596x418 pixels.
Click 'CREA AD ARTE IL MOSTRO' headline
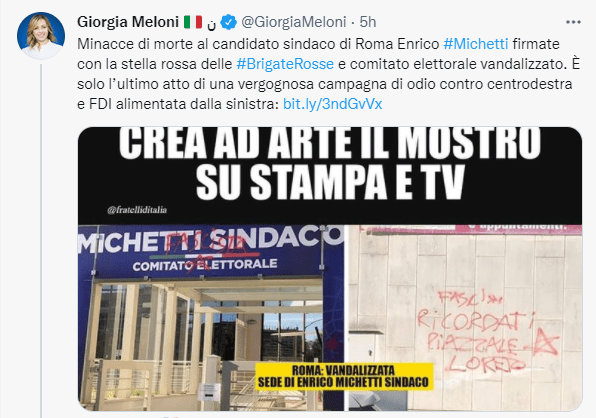(x=330, y=142)
